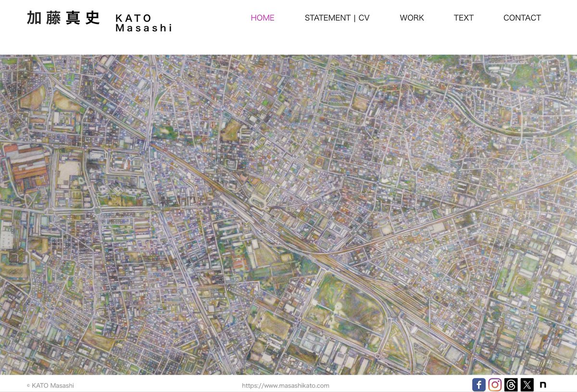Open the Threads social icon
Screen dimensions: 577x392
point(511,385)
